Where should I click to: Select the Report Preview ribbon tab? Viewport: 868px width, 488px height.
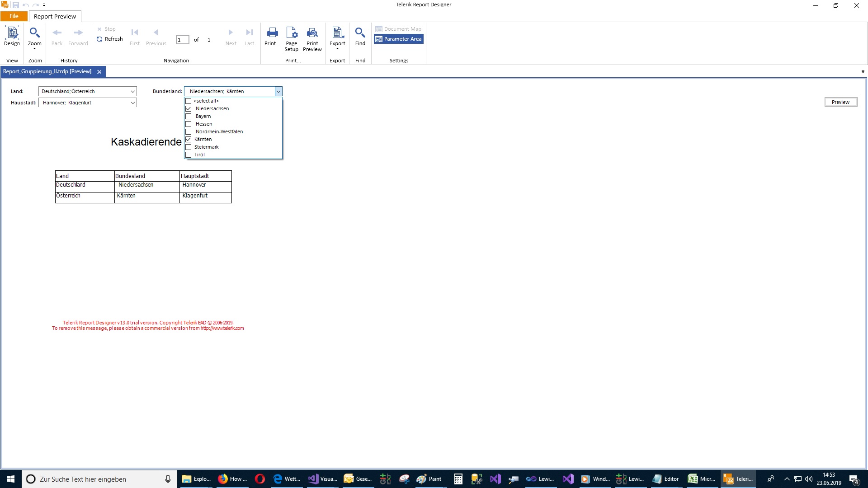55,17
